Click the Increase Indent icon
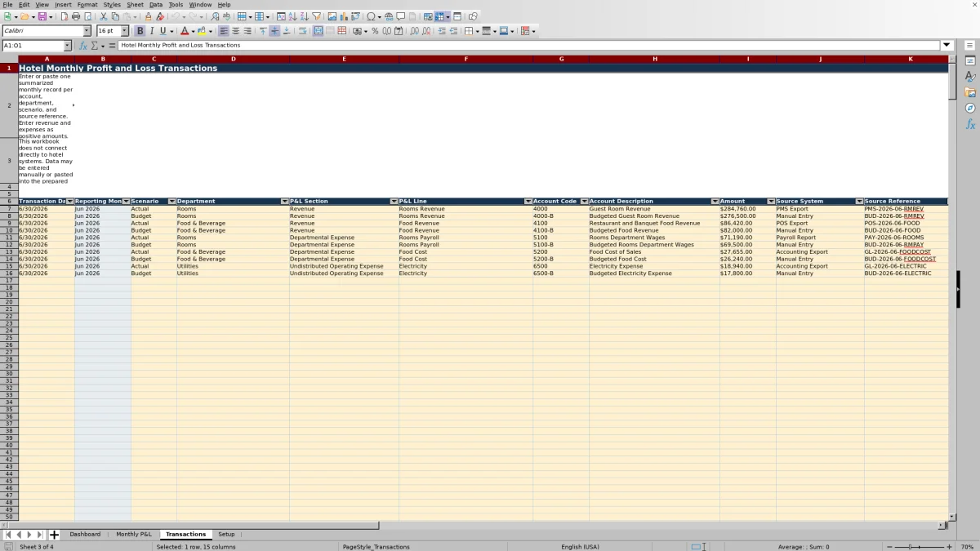The height and width of the screenshot is (551, 980). pyautogui.click(x=442, y=31)
